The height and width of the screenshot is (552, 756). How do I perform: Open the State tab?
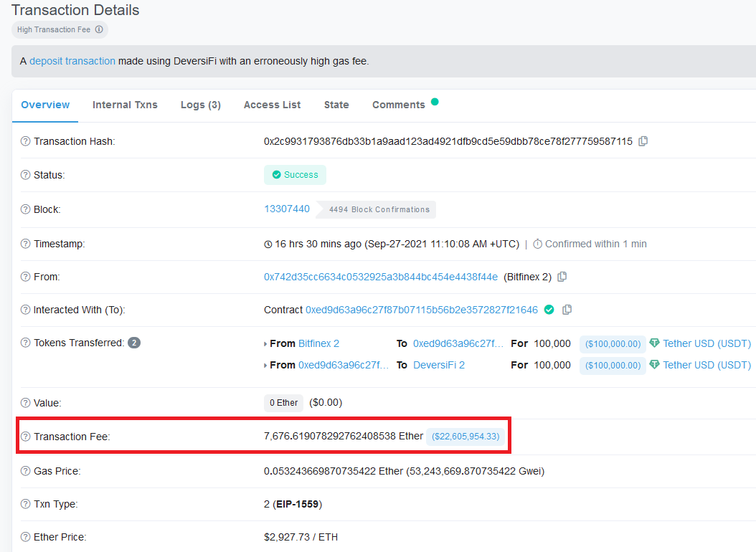pos(336,105)
